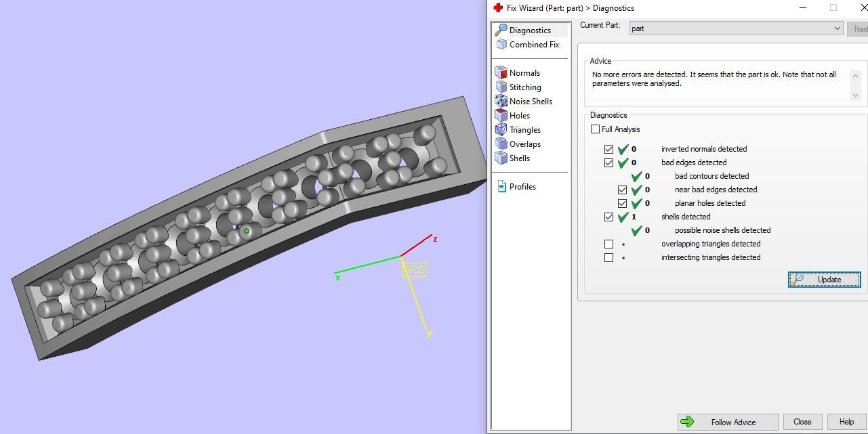Switch to the Combined Fix page

(534, 44)
